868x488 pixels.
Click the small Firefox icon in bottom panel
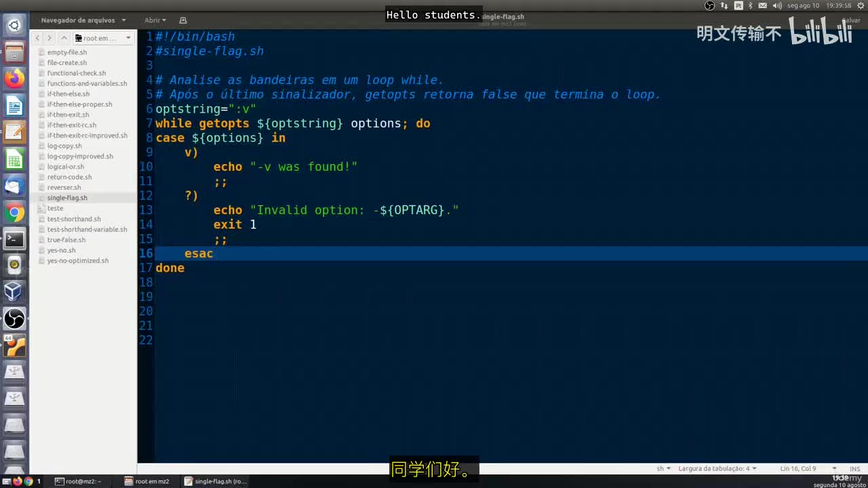[18, 481]
